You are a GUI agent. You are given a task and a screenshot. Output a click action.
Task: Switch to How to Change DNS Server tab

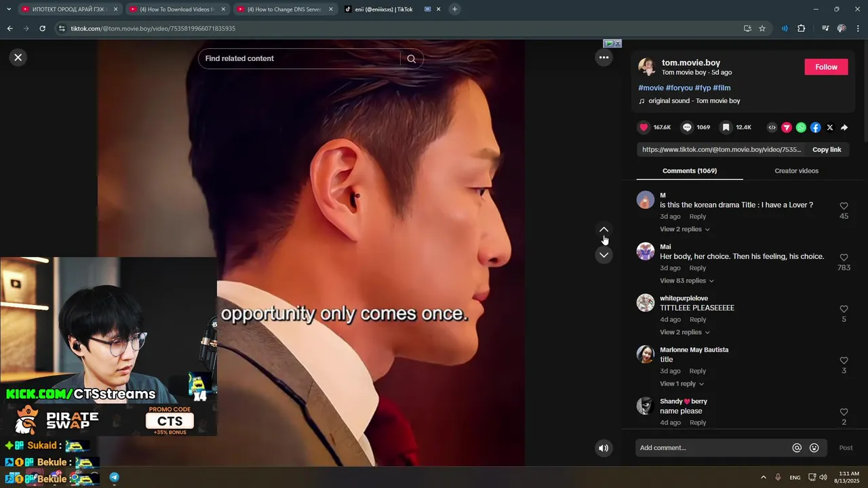(284, 9)
